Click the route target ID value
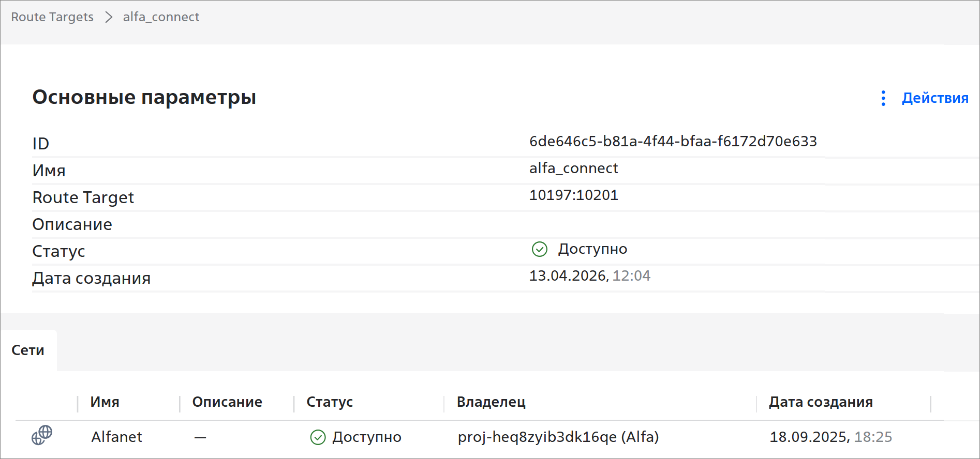This screenshot has height=459, width=980. [x=673, y=142]
